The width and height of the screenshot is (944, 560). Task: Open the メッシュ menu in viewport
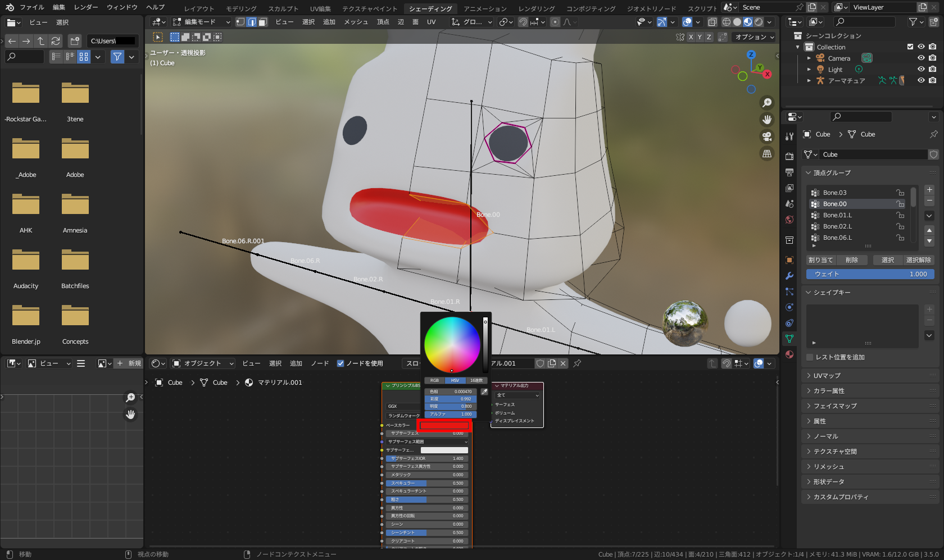click(356, 22)
